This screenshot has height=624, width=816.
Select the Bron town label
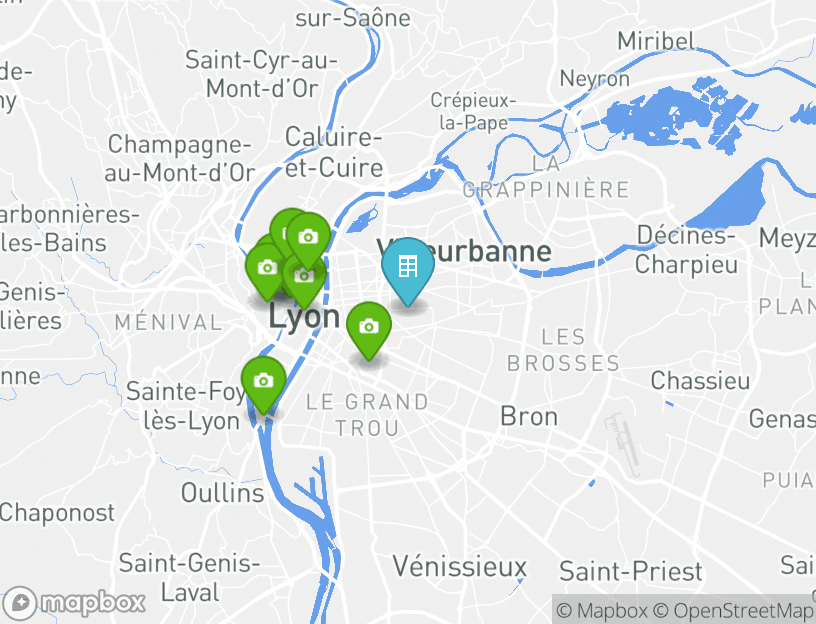tap(529, 416)
